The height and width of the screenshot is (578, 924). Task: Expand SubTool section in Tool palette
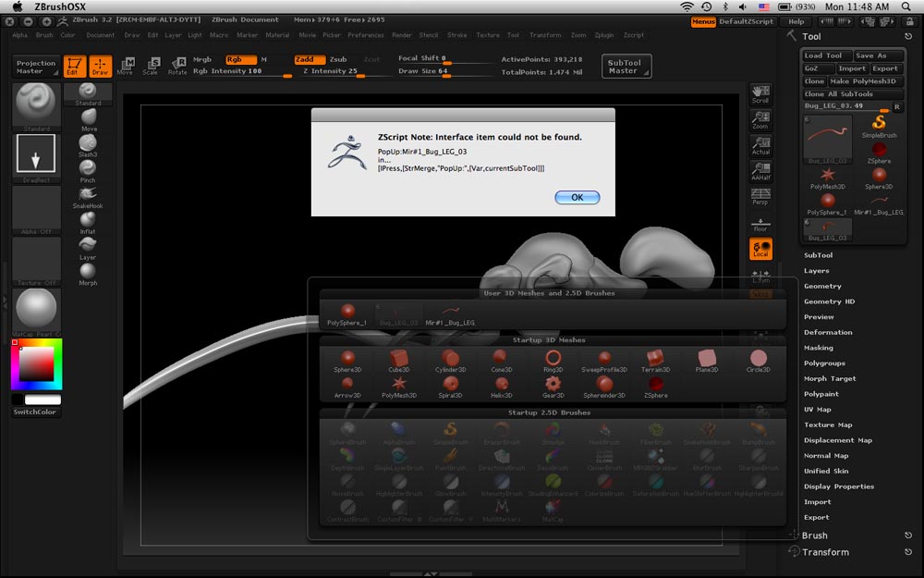[x=818, y=255]
